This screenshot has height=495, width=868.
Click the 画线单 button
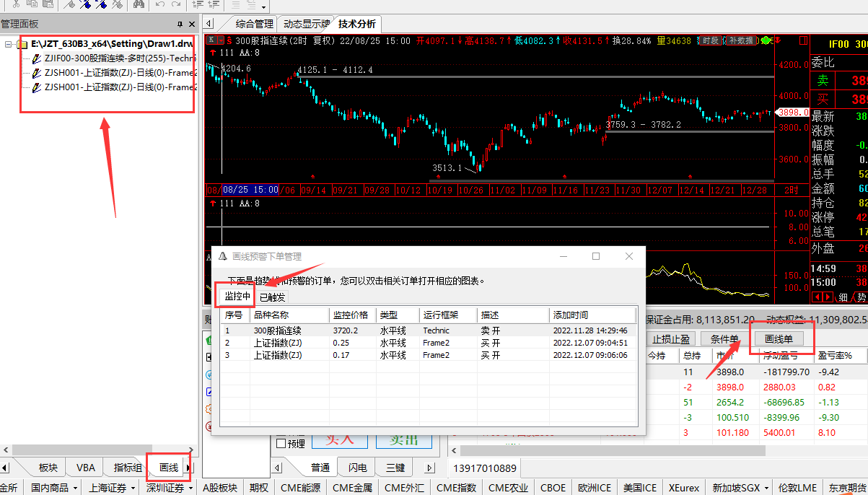tap(779, 339)
